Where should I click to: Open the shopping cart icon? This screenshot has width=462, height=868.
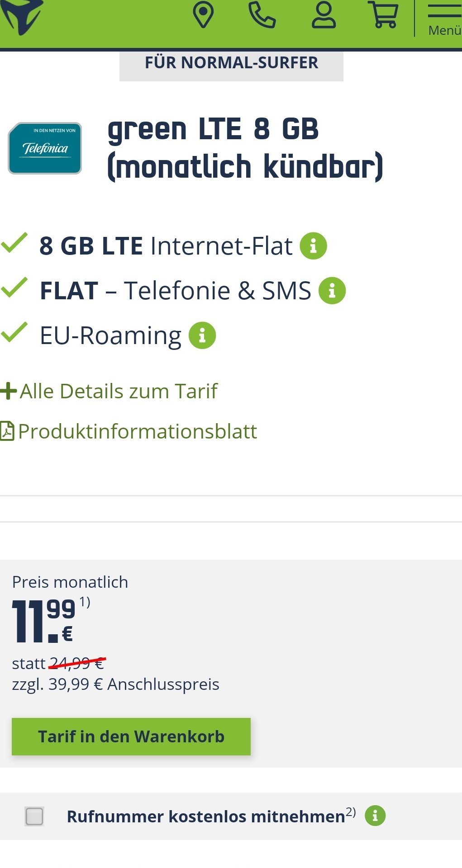pyautogui.click(x=385, y=15)
